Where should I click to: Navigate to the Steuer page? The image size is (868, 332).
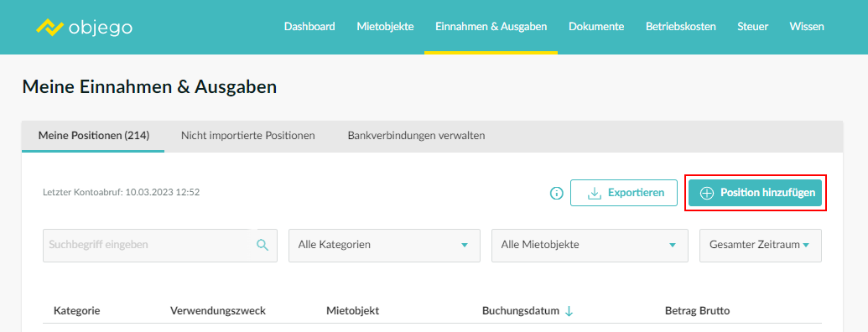(x=752, y=27)
